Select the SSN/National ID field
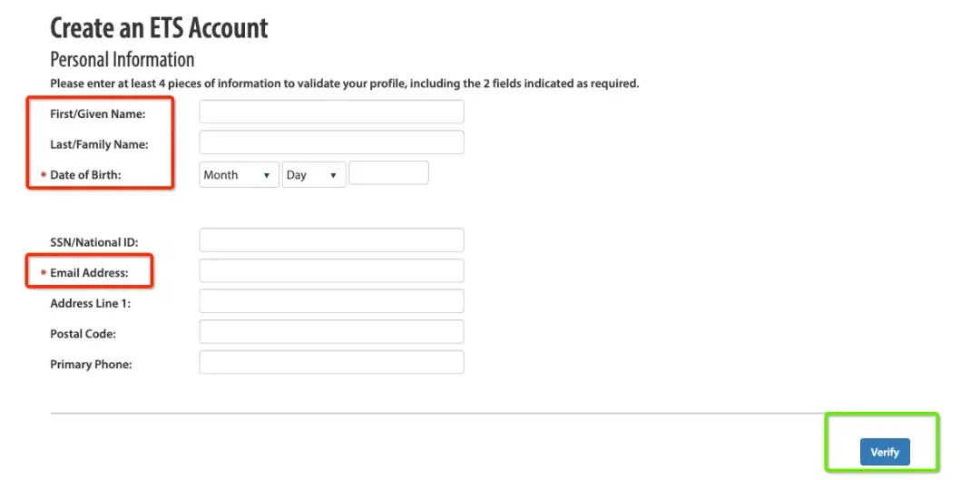Image resolution: width=980 pixels, height=480 pixels. (x=331, y=240)
